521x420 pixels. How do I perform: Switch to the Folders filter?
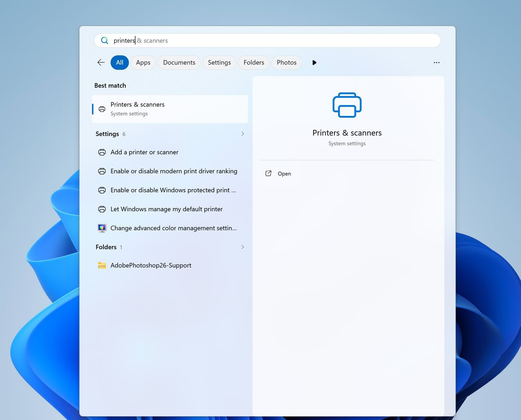(x=254, y=63)
